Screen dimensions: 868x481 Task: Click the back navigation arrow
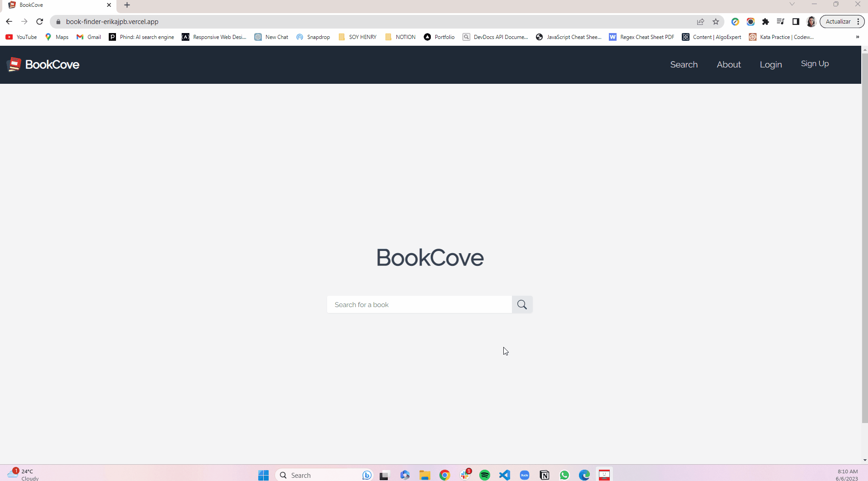pyautogui.click(x=9, y=21)
